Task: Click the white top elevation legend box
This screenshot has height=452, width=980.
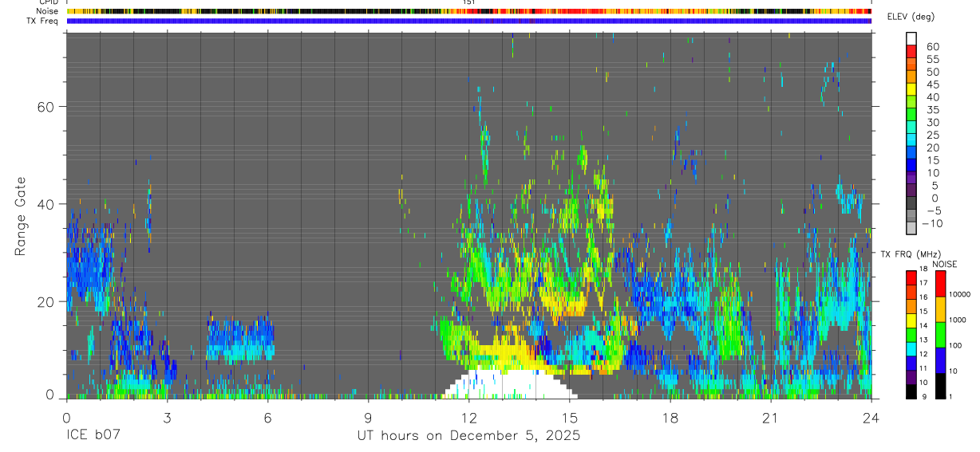Action: [911, 38]
